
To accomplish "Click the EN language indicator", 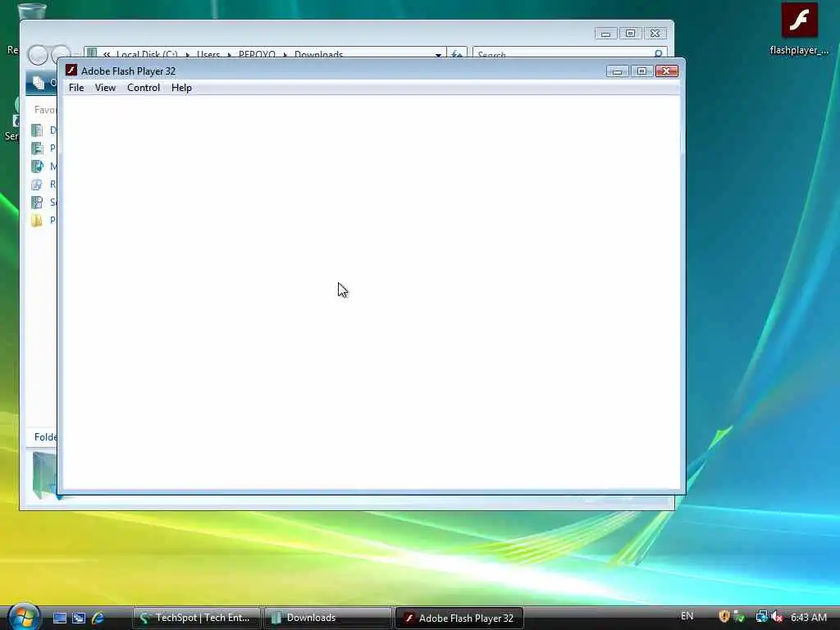I will [x=687, y=616].
